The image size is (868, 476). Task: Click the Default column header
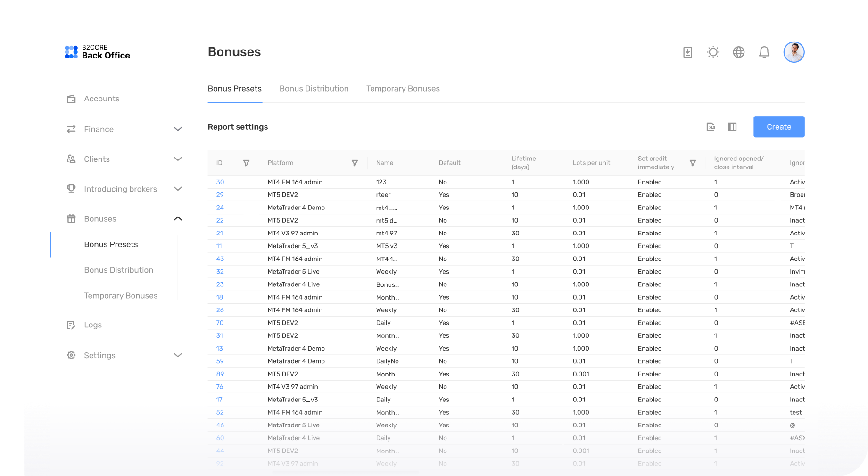pyautogui.click(x=450, y=163)
